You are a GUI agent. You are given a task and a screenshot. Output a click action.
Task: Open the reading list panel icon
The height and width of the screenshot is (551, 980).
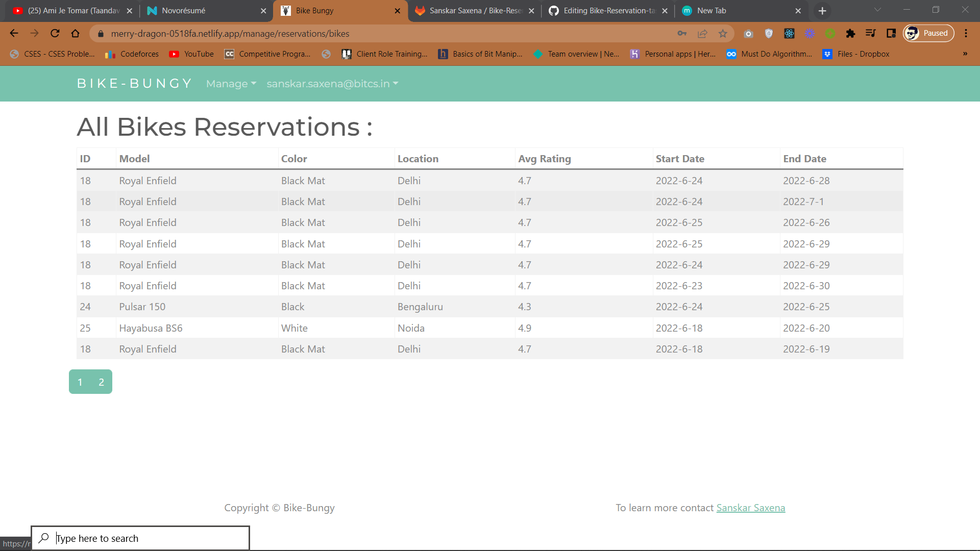[892, 33]
